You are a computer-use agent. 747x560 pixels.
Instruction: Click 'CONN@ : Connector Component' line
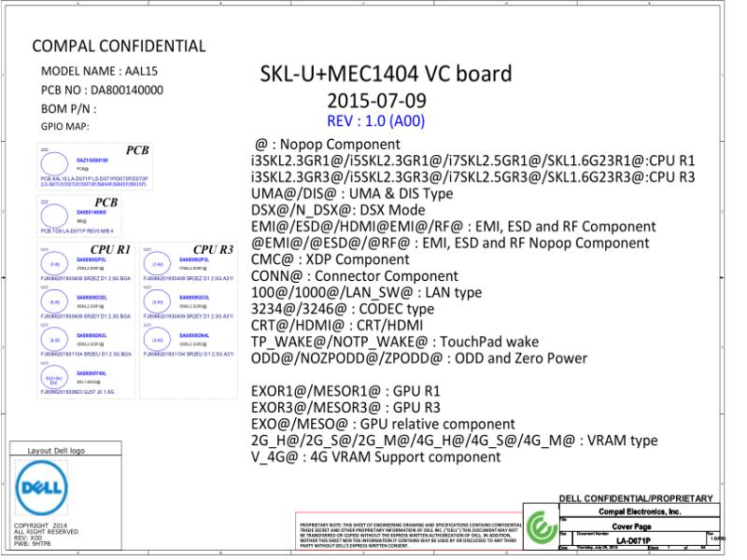pyautogui.click(x=355, y=276)
